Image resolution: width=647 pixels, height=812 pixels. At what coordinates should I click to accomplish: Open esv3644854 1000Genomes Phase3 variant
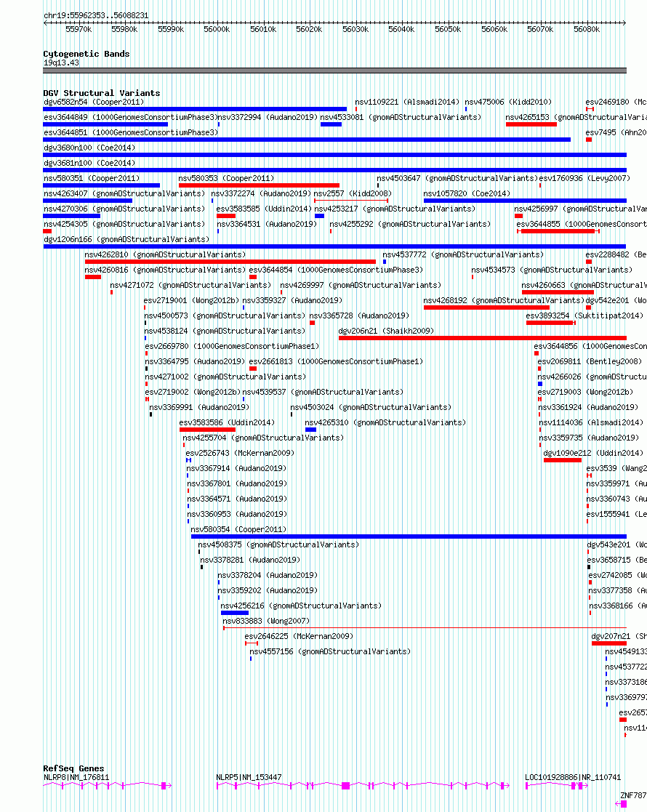coord(336,270)
